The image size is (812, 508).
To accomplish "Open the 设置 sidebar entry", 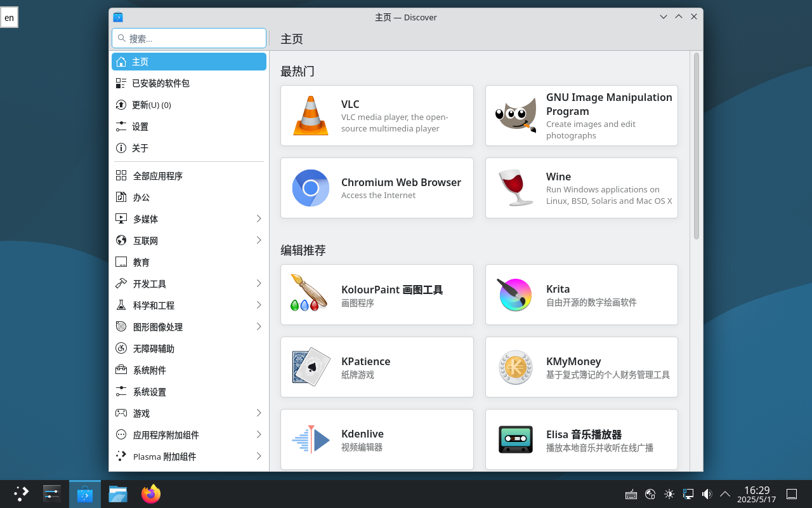I will click(189, 126).
